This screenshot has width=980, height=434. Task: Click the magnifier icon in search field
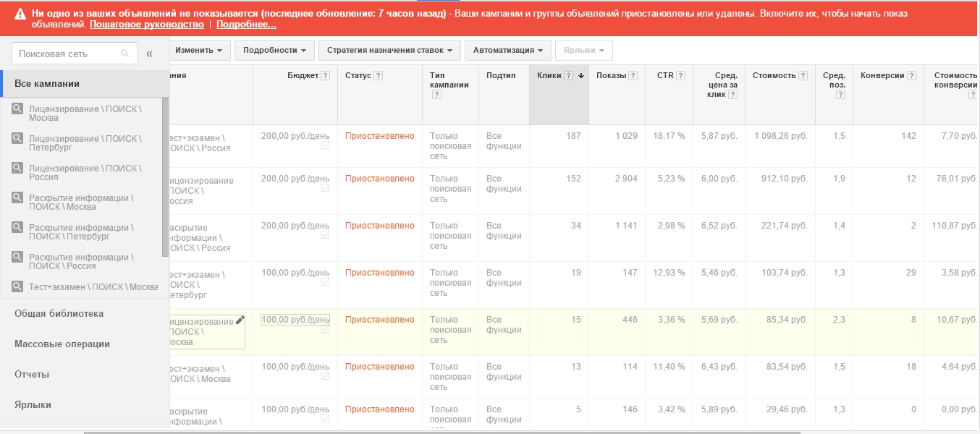pos(124,54)
